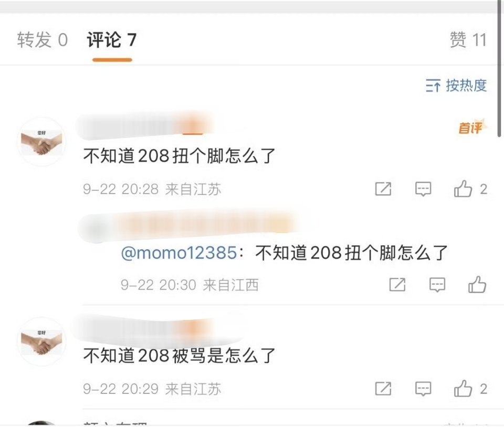Share the 20:29 comment from 江苏
This screenshot has height=427, width=504.
(383, 389)
